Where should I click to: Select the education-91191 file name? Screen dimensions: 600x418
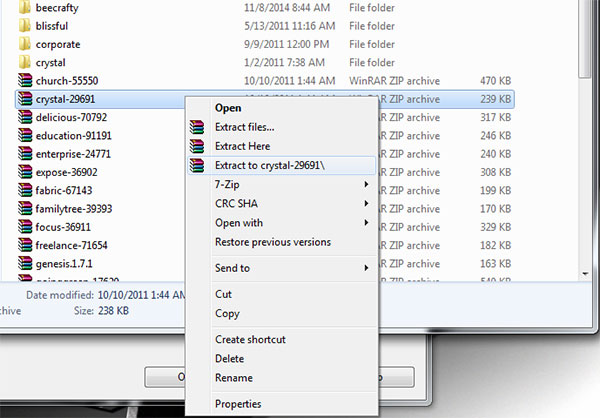coord(73,136)
